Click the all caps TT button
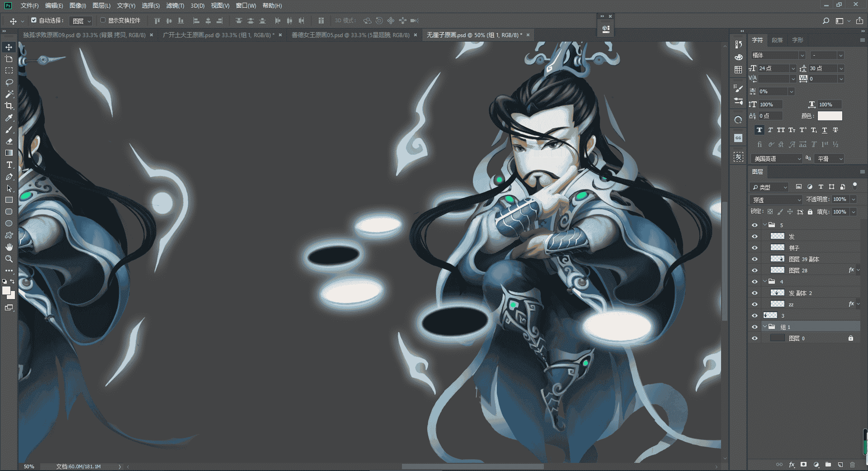 point(781,130)
